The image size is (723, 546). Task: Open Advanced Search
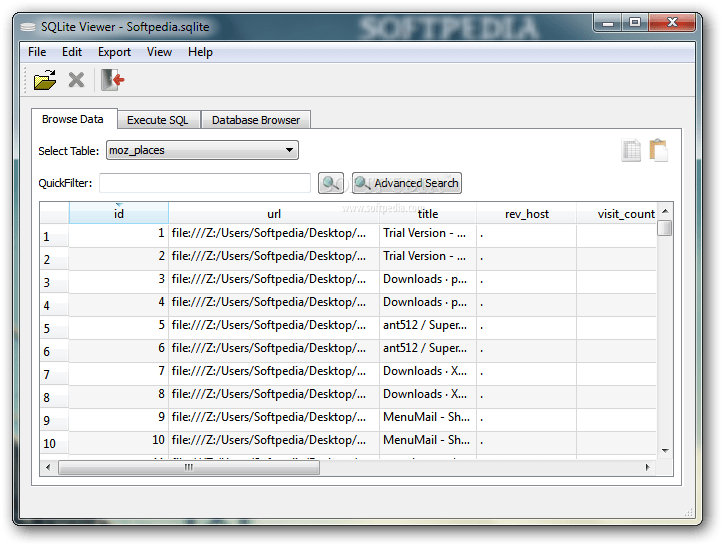(407, 183)
